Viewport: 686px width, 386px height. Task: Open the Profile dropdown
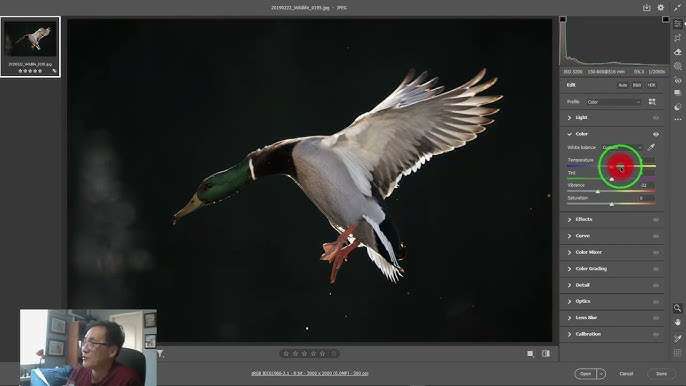(x=613, y=102)
